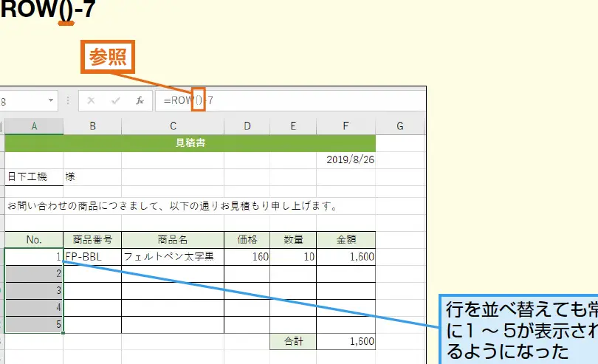Select the フェルトペン太字黒 product name cell
This screenshot has height=364, width=598.
click(173, 257)
